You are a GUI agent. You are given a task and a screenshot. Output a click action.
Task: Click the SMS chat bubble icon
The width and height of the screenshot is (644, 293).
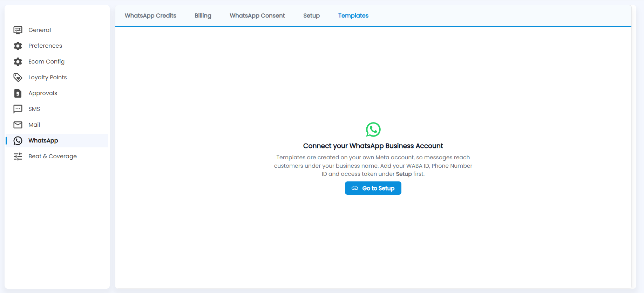point(18,109)
